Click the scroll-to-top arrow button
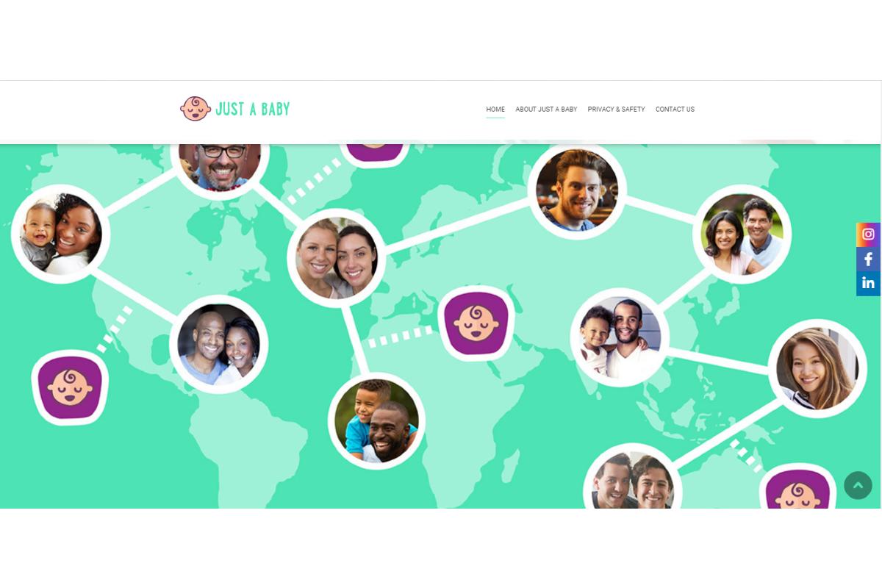The width and height of the screenshot is (882, 588). pyautogui.click(x=858, y=486)
